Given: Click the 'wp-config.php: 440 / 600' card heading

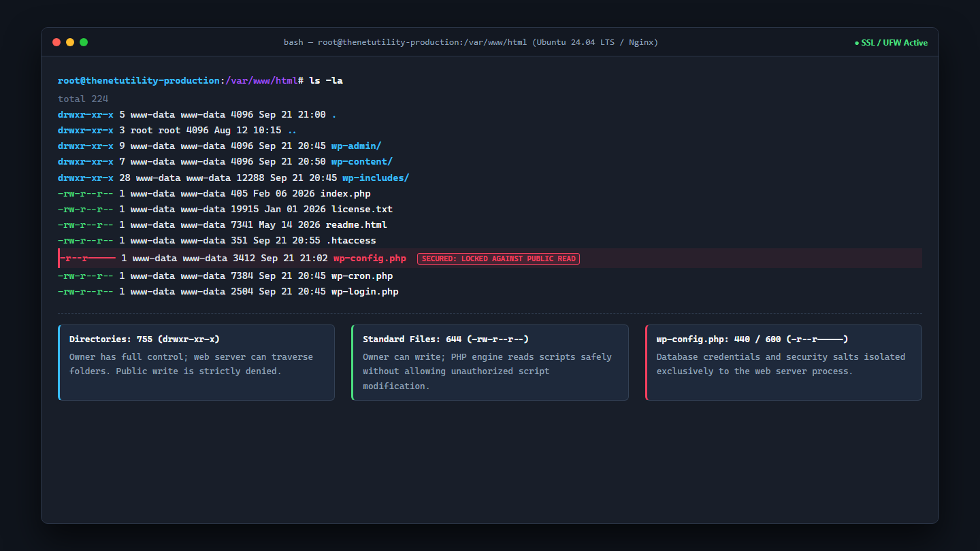Looking at the screenshot, I should click(752, 339).
